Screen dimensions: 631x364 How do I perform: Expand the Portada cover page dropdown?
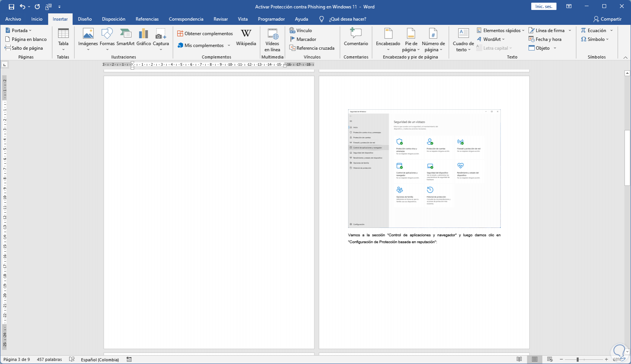click(30, 31)
